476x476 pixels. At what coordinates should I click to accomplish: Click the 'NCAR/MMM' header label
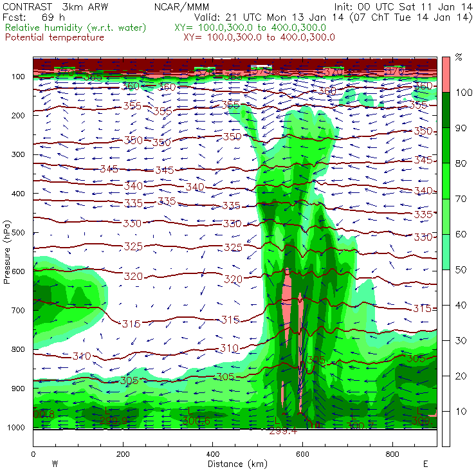[x=181, y=6]
